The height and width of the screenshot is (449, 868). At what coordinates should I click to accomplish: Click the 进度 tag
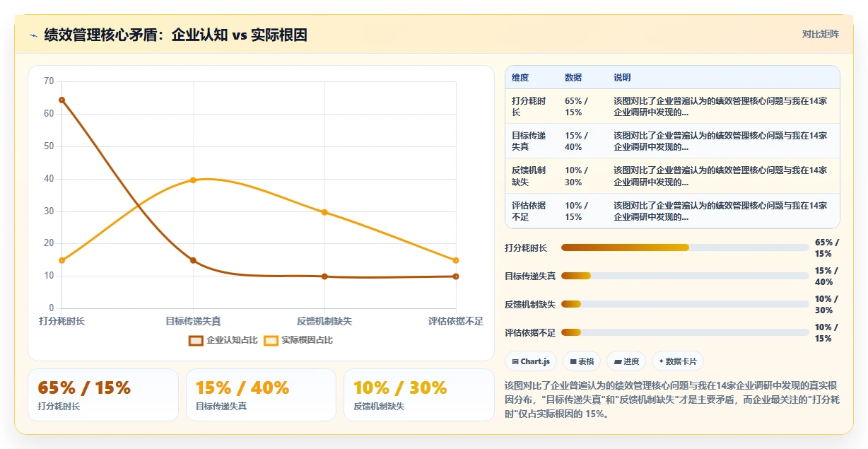[x=626, y=361]
